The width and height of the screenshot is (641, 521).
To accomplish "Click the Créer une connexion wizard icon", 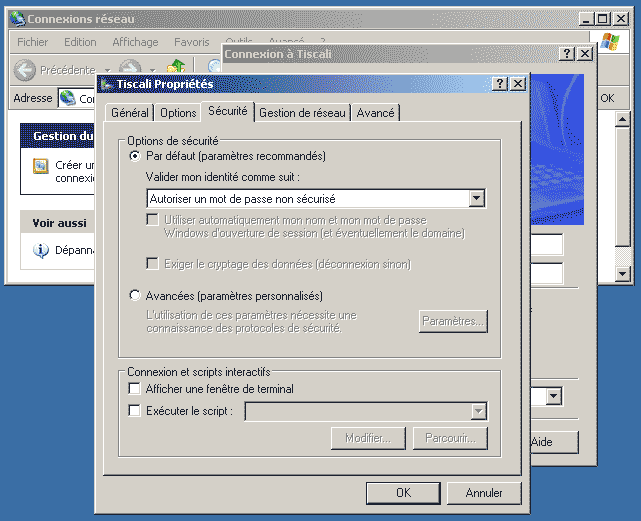I will (40, 166).
